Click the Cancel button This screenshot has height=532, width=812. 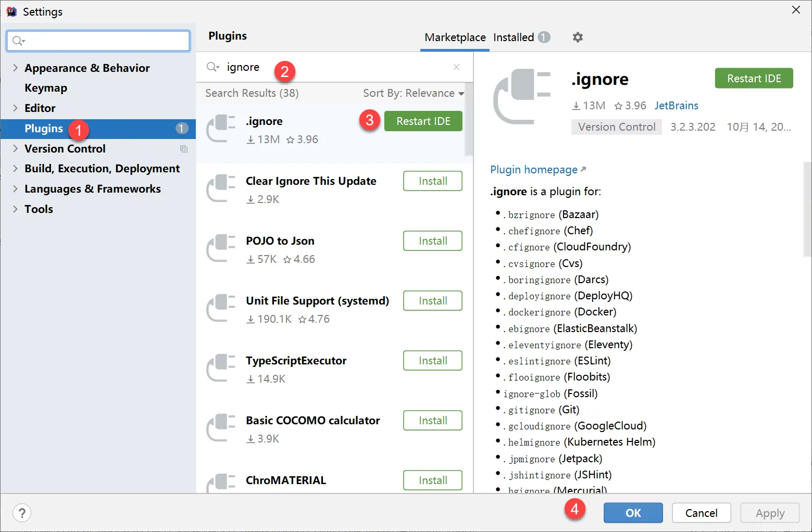pos(701,513)
